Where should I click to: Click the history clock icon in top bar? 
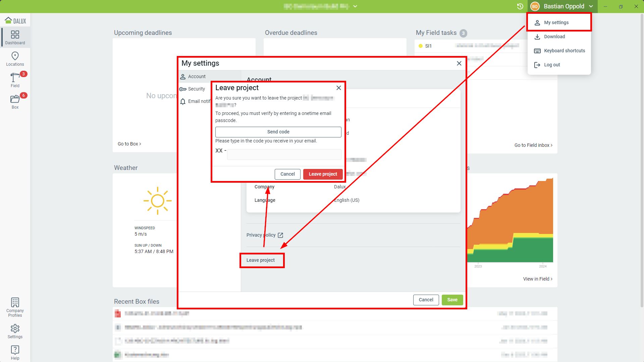520,6
